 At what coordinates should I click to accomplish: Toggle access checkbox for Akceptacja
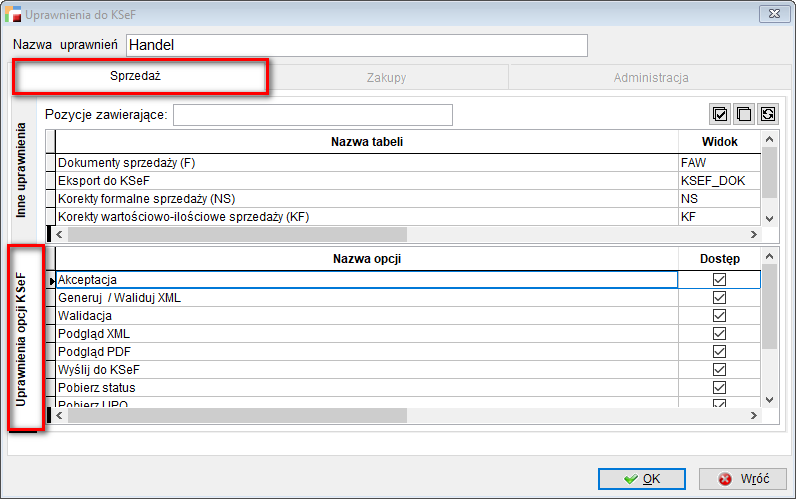(719, 280)
